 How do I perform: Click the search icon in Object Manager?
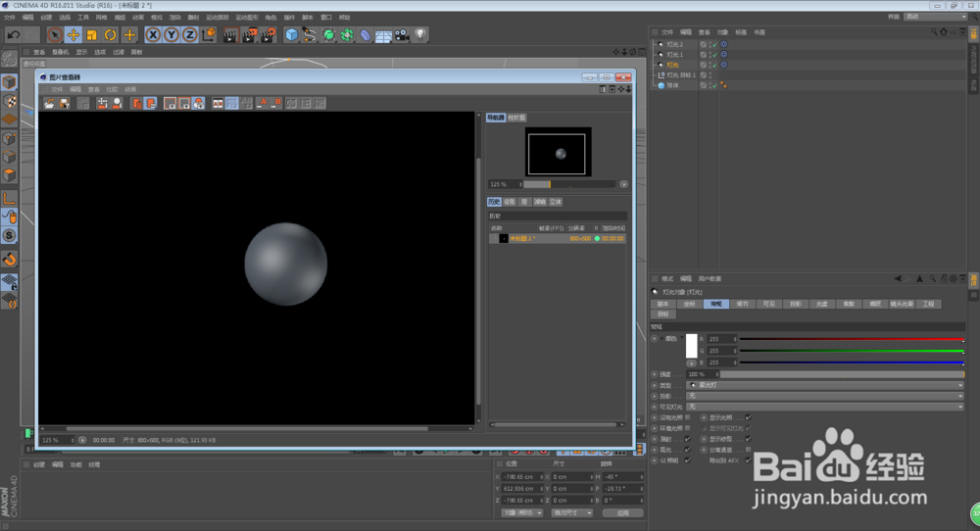point(934,32)
